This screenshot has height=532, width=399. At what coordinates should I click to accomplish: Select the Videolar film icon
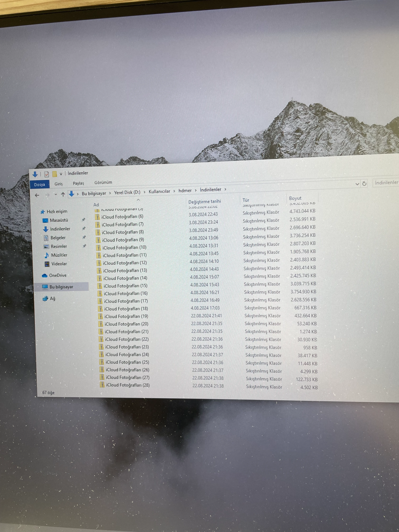point(47,264)
